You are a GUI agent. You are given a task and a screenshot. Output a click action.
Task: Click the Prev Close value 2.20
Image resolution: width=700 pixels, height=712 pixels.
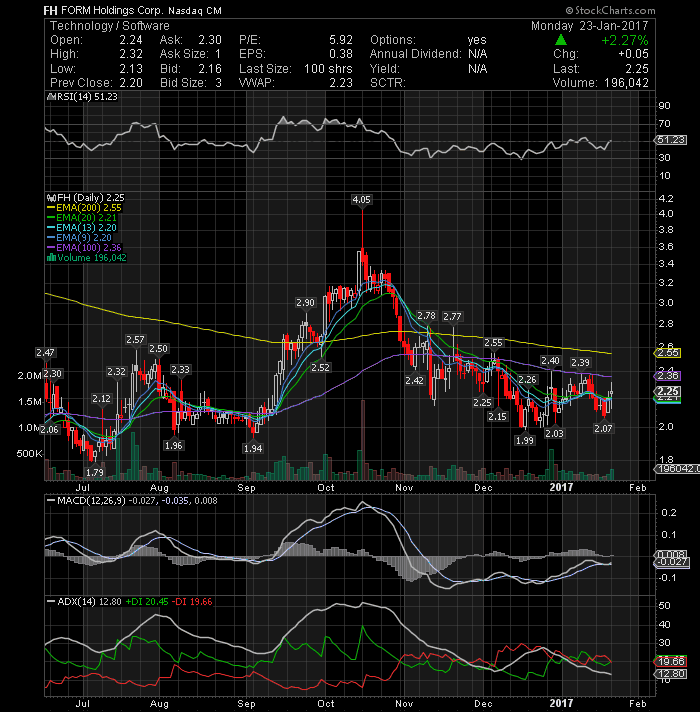tap(131, 83)
